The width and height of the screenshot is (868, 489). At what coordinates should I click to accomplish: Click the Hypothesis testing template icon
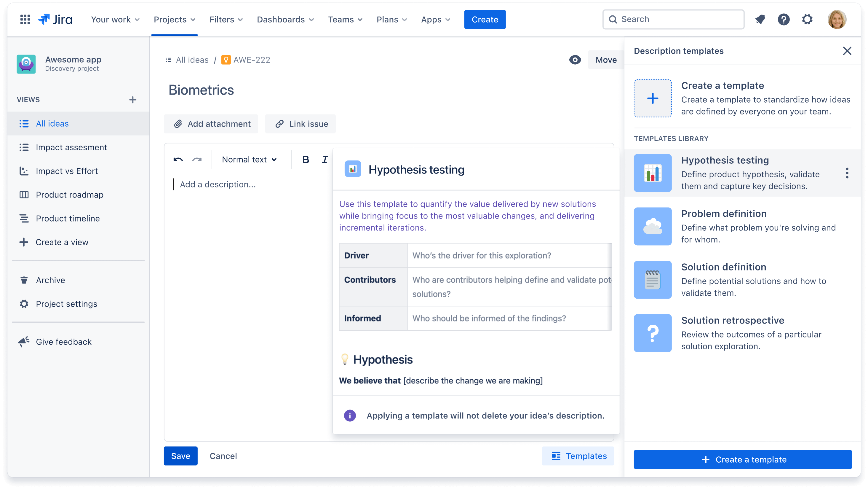653,172
